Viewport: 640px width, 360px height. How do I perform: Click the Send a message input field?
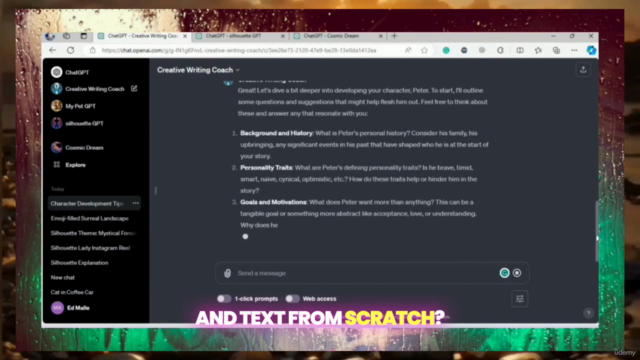[x=365, y=273]
